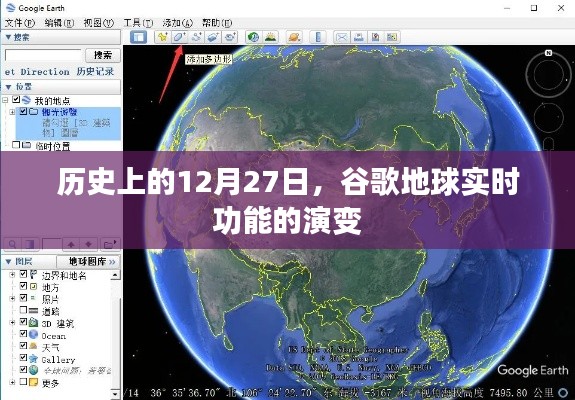The height and width of the screenshot is (400, 575).
Task: Collapse the 位置 panel triangle
Action: (8, 87)
